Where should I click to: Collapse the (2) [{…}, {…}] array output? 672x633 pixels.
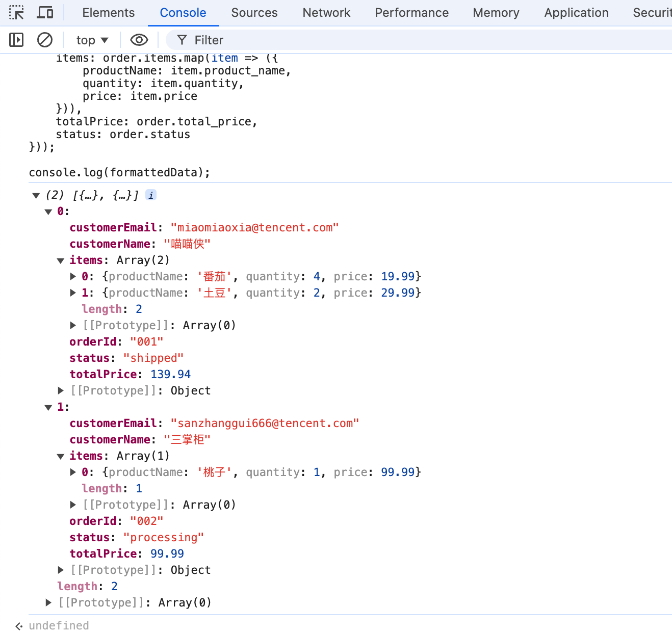coord(36,195)
